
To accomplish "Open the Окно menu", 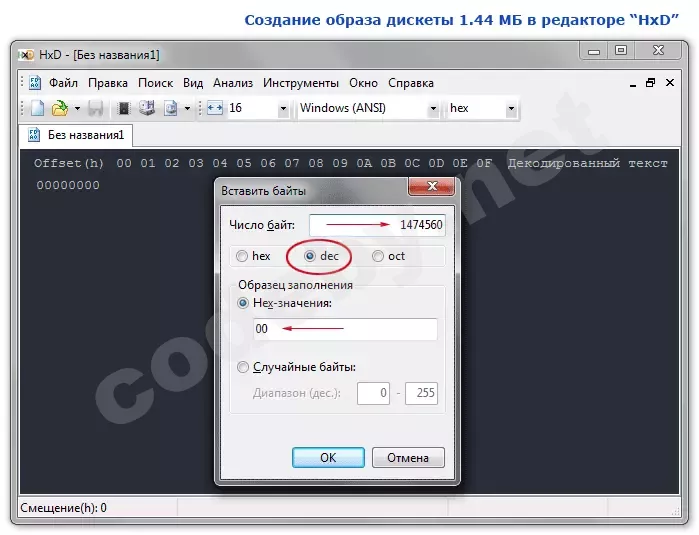I will pos(363,83).
